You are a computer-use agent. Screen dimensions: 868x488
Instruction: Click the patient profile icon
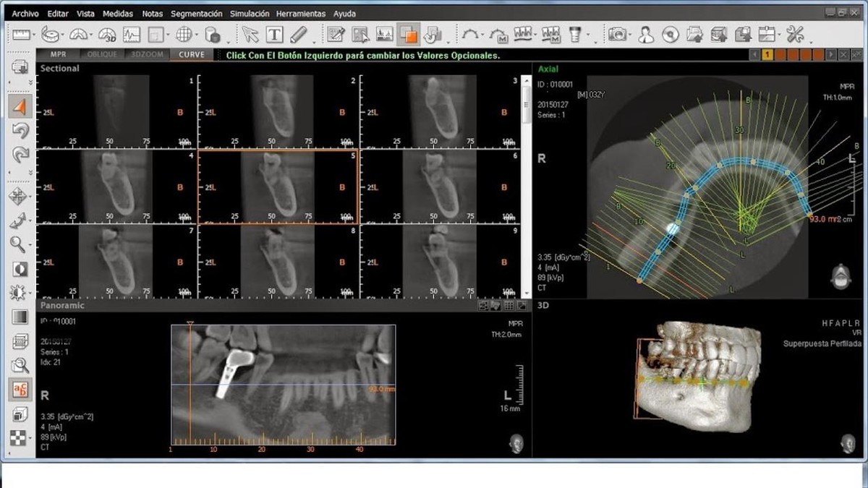646,34
